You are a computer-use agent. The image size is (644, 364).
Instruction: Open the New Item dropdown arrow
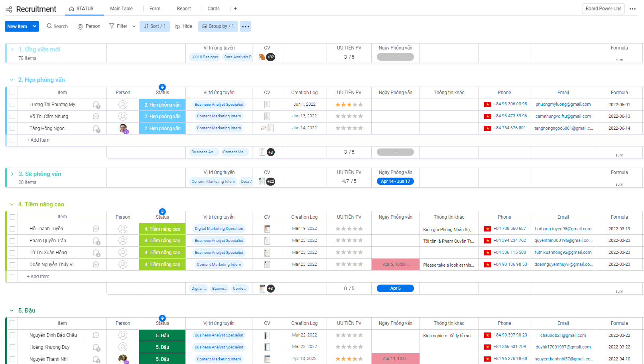pyautogui.click(x=35, y=26)
